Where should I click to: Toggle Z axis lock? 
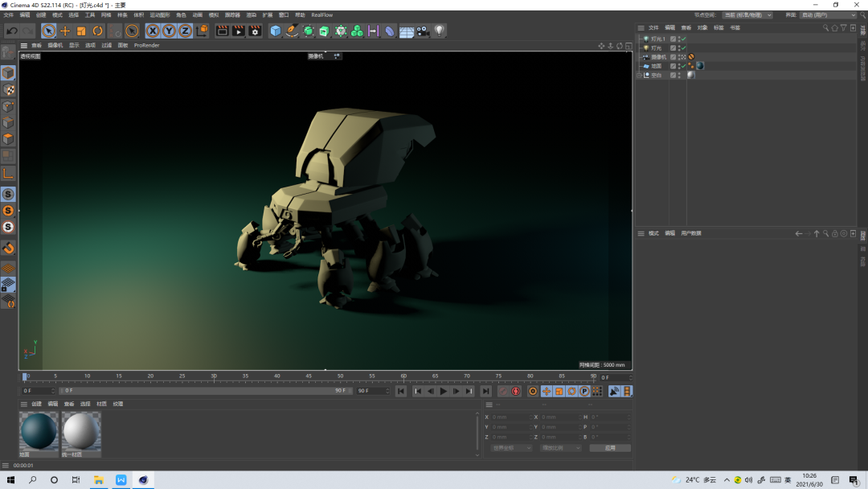[x=185, y=31]
